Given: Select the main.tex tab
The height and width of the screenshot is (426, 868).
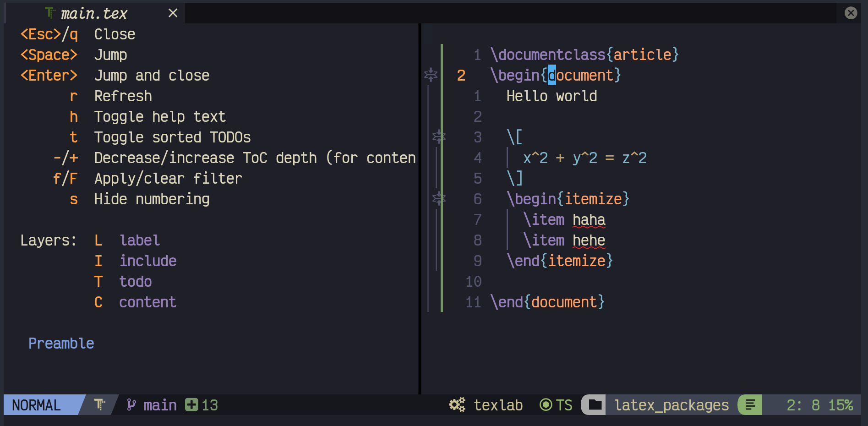Looking at the screenshot, I should [x=94, y=13].
